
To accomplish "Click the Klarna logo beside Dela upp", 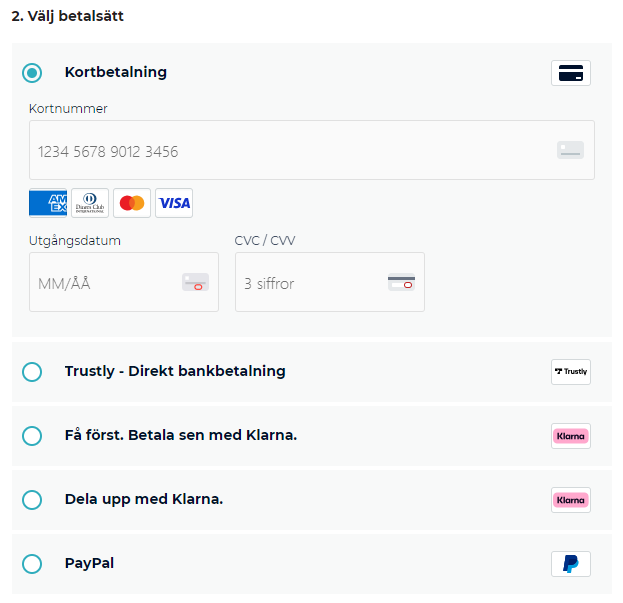I will 571,500.
